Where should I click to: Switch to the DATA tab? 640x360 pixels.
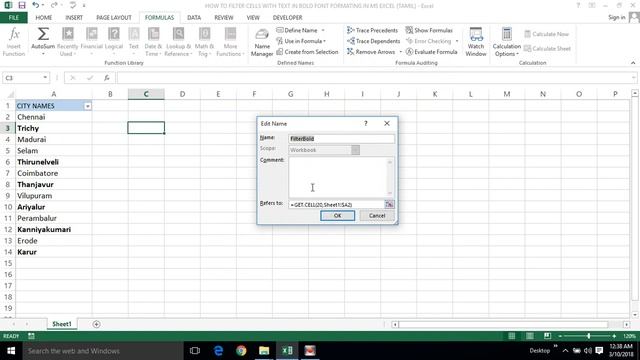(194, 18)
